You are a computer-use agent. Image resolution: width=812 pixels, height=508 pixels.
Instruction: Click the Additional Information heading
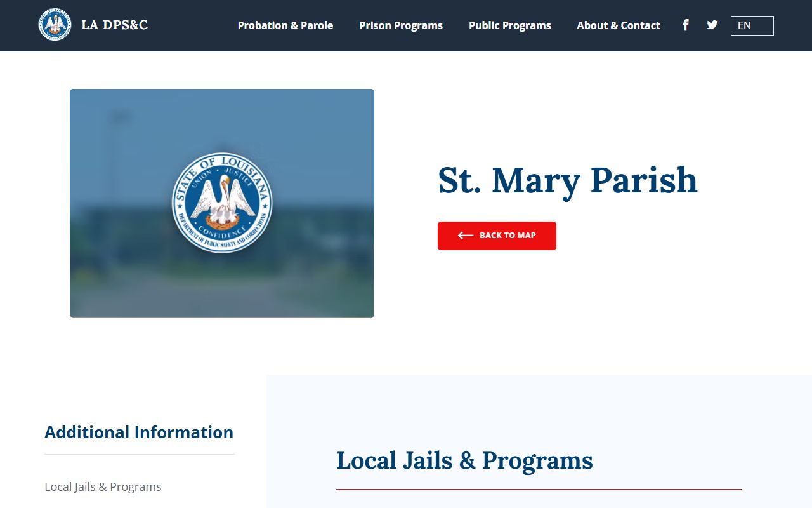coord(139,432)
